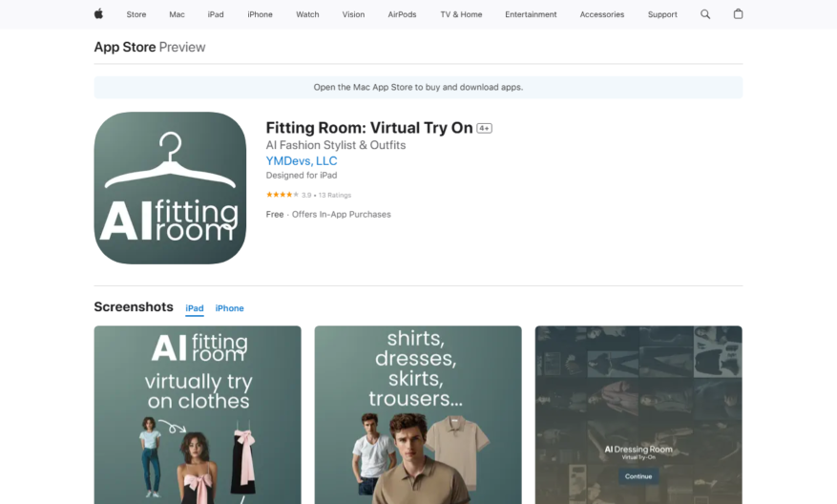The height and width of the screenshot is (504, 837).
Task: Click the 'Designed for iPad' text
Action: click(x=302, y=175)
